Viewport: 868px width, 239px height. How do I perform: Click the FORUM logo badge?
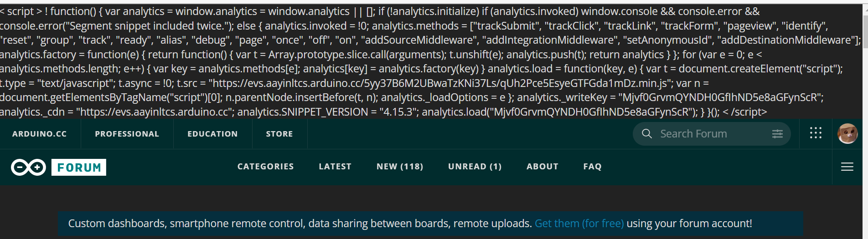pos(79,168)
